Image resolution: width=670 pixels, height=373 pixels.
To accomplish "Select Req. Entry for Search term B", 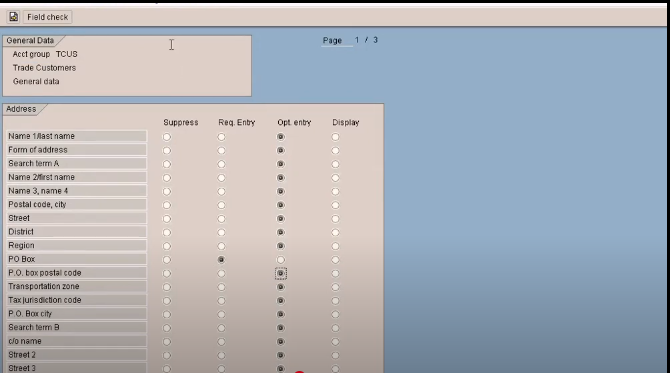I will pos(221,328).
